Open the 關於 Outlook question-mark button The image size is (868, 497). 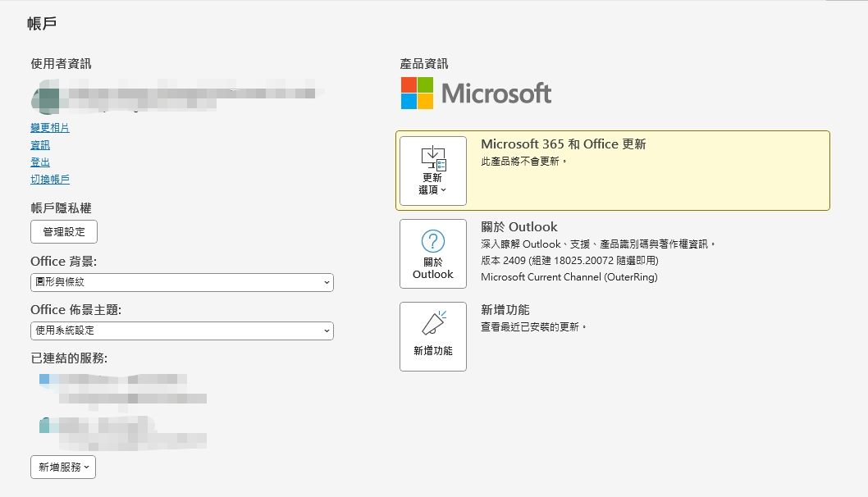[x=433, y=253]
